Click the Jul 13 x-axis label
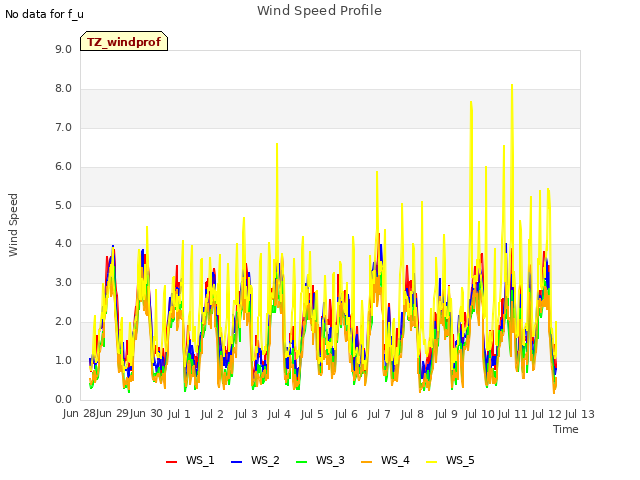This screenshot has width=640, height=480. pyautogui.click(x=580, y=414)
